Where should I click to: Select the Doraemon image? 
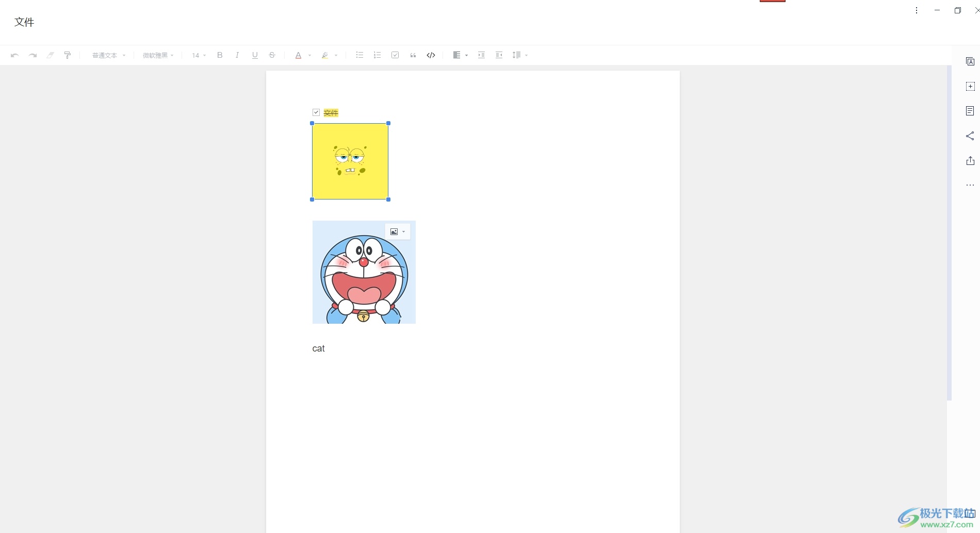[x=364, y=272]
